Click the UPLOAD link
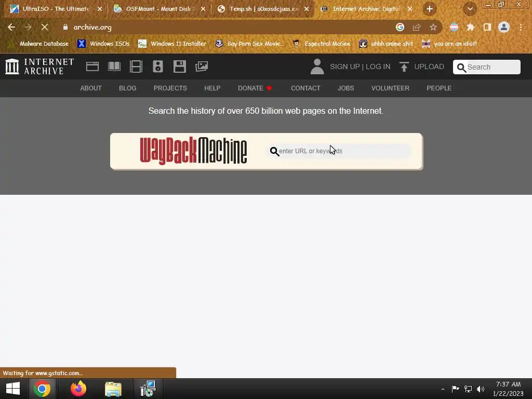This screenshot has width=532, height=399. [429, 66]
